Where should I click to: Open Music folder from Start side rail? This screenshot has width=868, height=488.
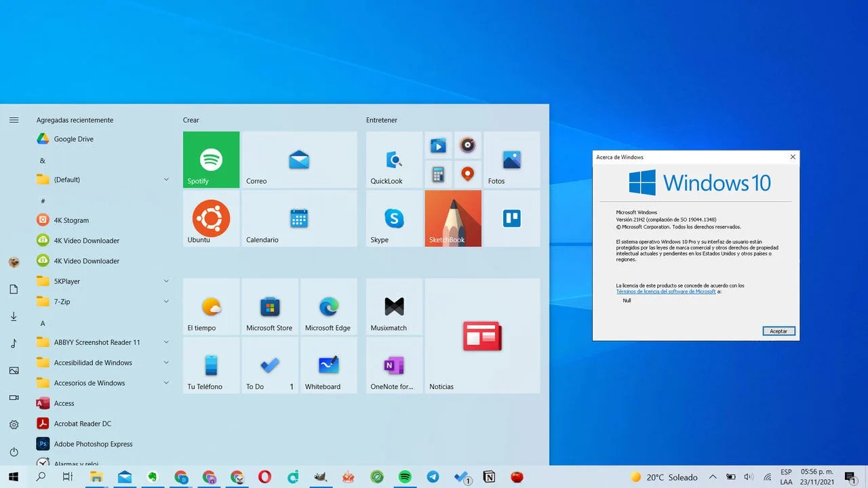[14, 344]
